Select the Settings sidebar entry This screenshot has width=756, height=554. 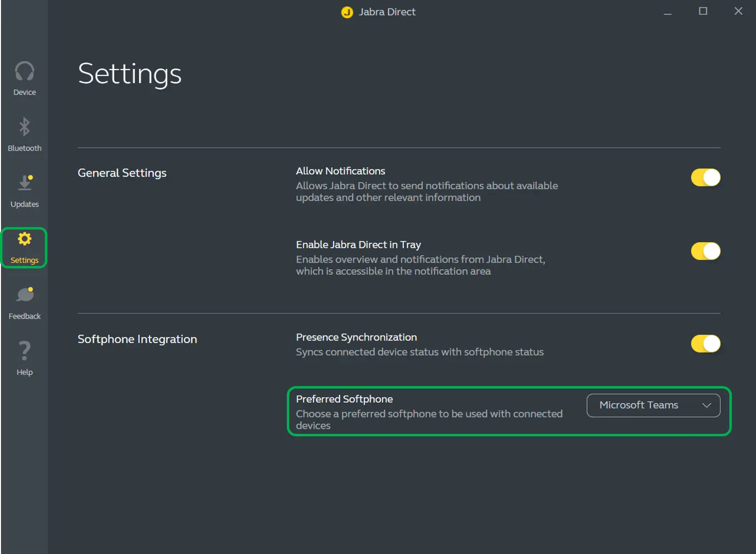point(24,248)
